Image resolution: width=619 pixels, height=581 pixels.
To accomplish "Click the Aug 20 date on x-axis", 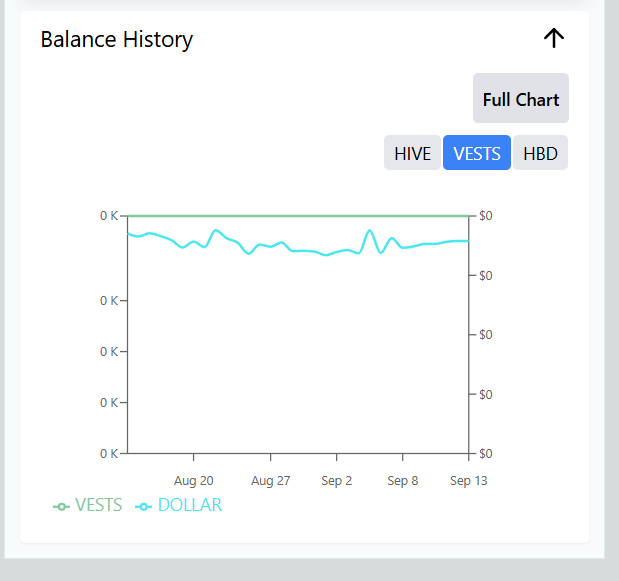I will click(x=193, y=481).
